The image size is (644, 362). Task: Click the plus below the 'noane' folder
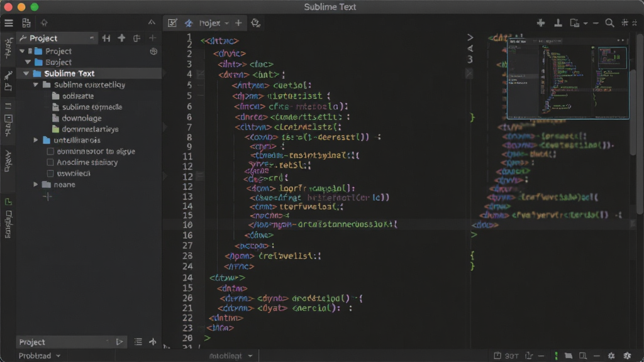pos(48,197)
